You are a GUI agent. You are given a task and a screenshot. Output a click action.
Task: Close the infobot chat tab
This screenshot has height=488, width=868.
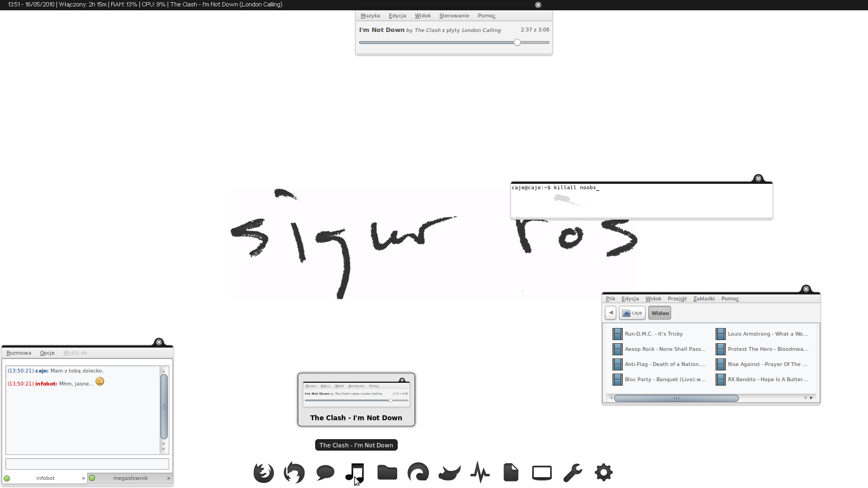[x=84, y=478]
